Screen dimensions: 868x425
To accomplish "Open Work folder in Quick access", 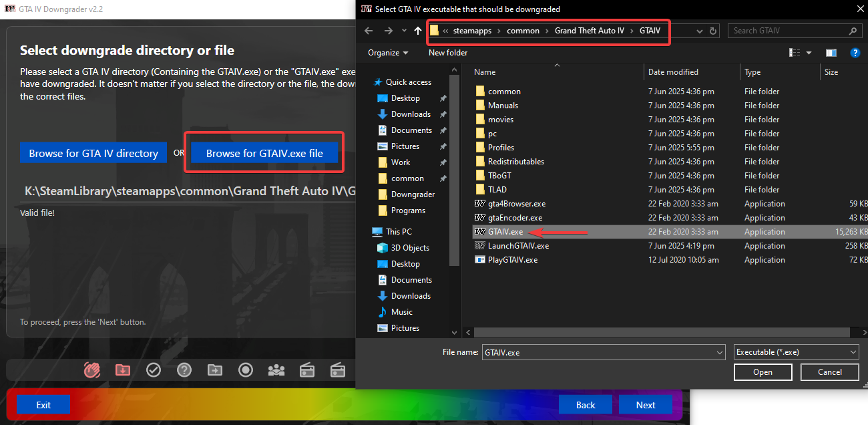I will (x=401, y=162).
